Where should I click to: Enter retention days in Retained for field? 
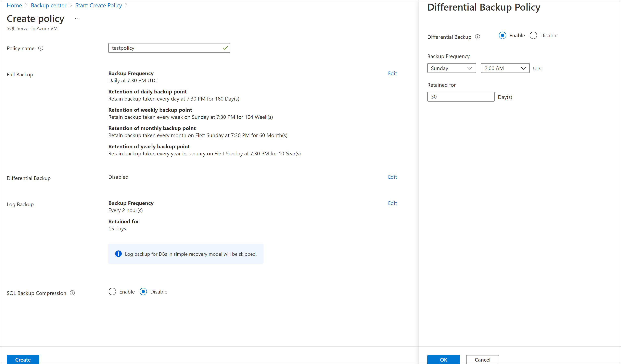click(x=461, y=96)
